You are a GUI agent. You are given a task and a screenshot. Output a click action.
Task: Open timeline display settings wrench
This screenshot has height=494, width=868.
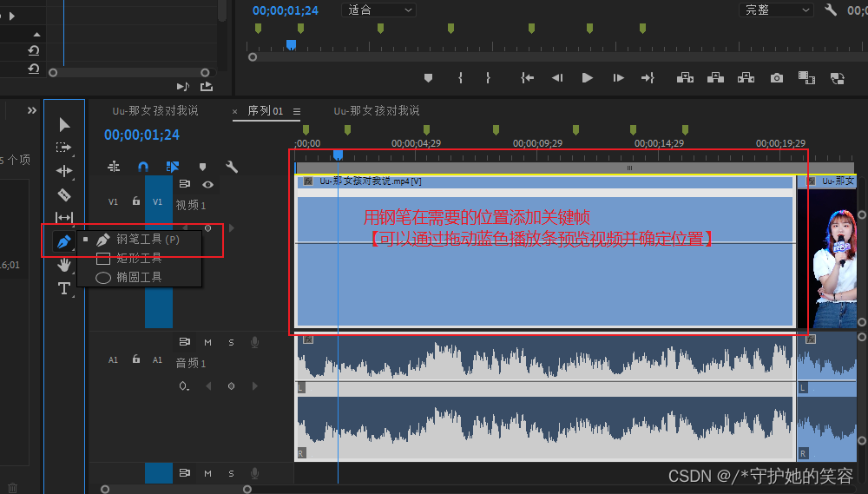[x=232, y=167]
